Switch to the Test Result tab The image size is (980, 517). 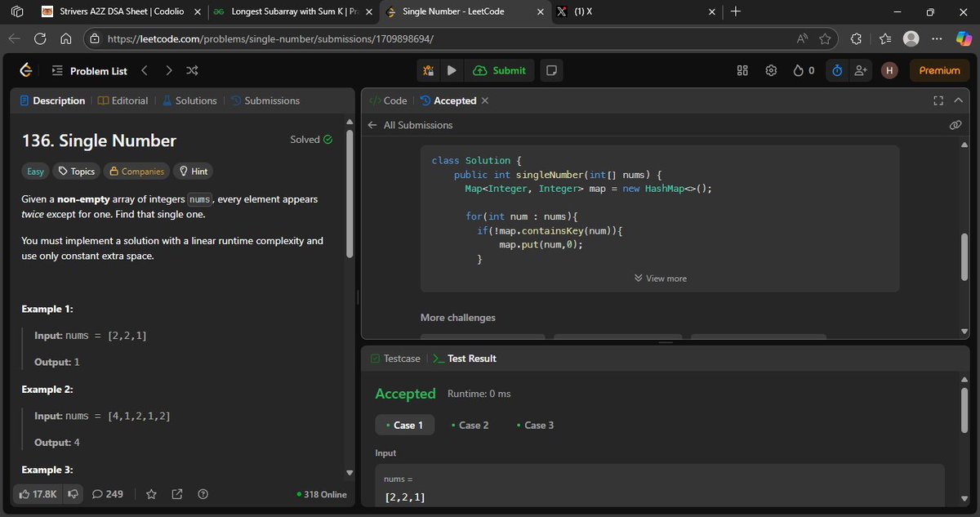pos(464,359)
